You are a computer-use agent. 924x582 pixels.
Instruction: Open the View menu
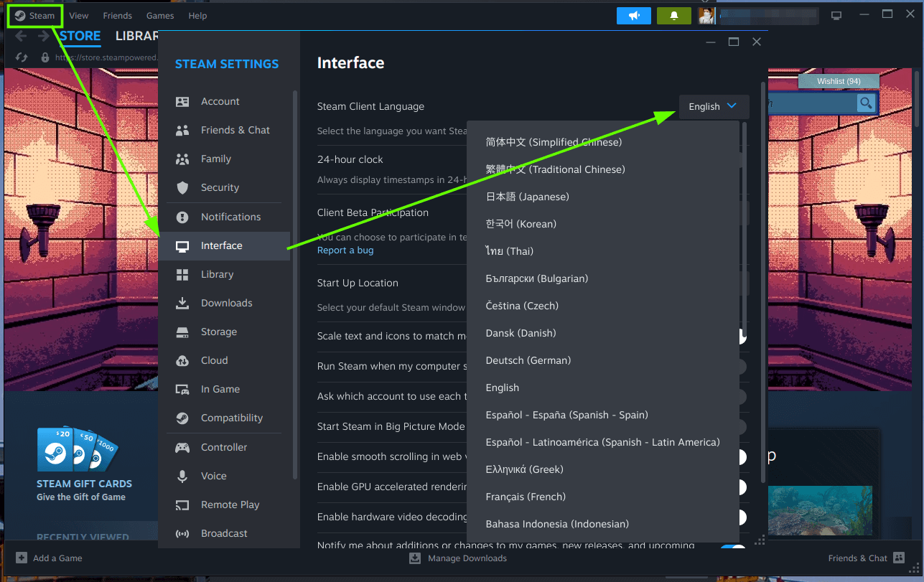pyautogui.click(x=79, y=16)
